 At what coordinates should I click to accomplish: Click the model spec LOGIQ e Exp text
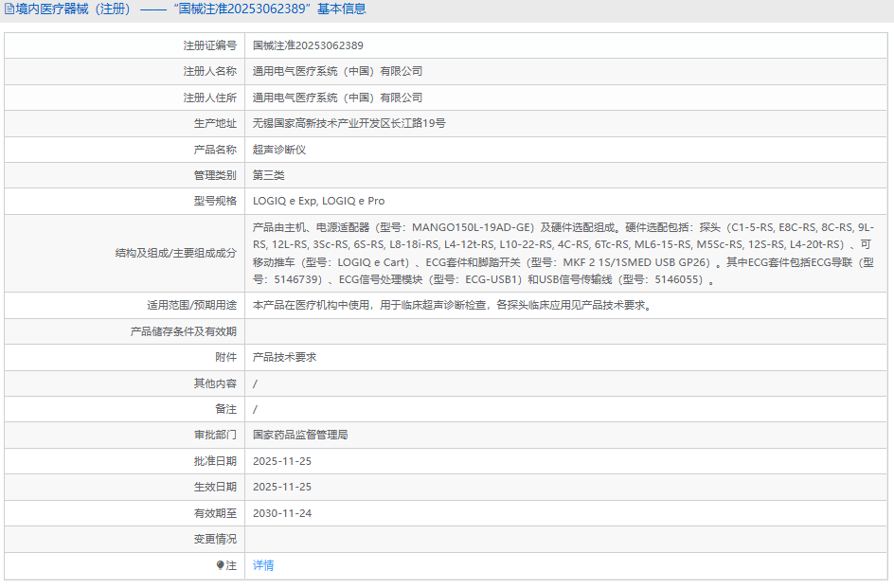click(x=284, y=201)
